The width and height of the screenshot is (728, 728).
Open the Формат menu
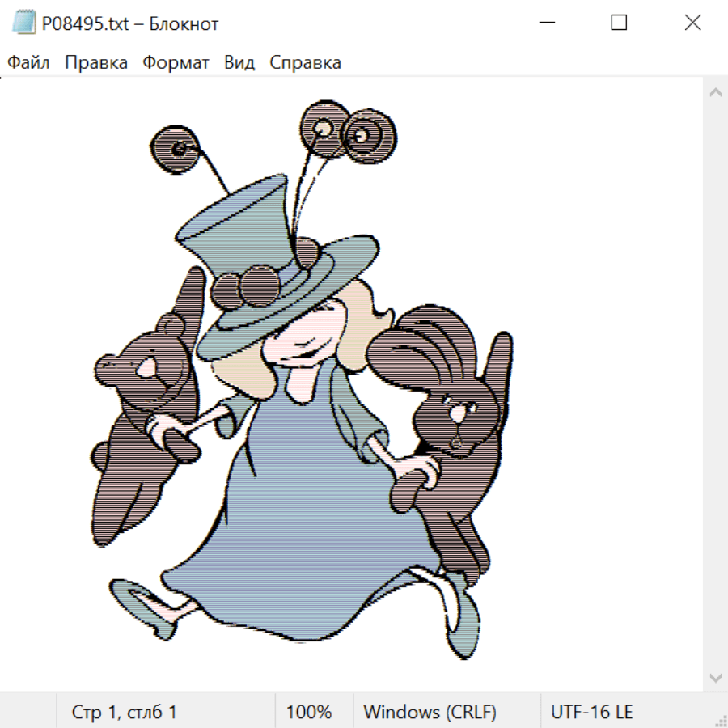(176, 63)
